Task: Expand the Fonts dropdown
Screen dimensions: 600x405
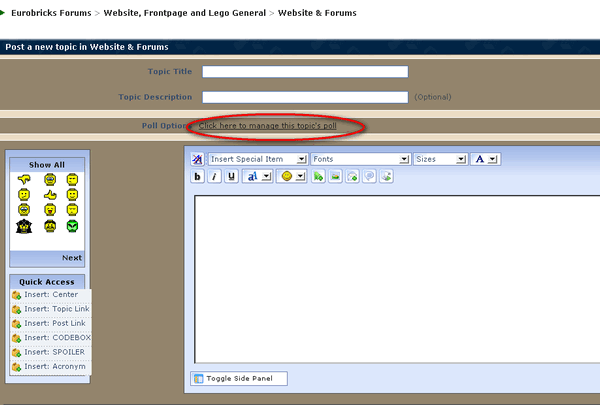Action: (361, 159)
